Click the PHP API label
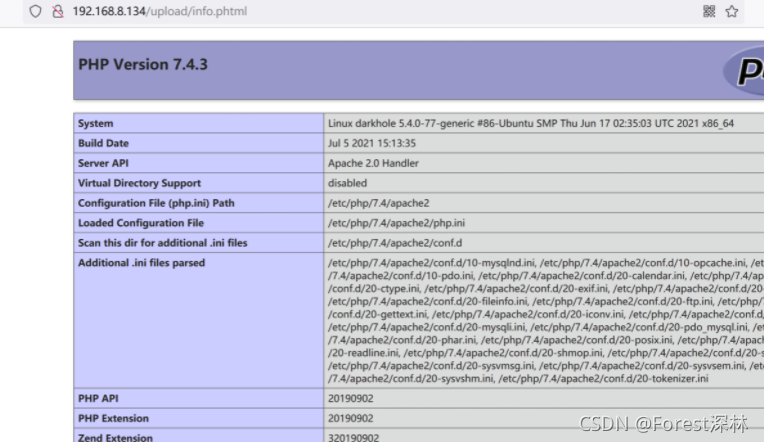The width and height of the screenshot is (764, 442). [98, 399]
